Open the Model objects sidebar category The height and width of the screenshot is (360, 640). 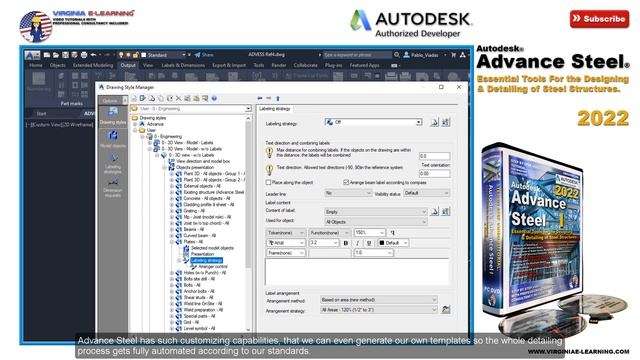[113, 139]
